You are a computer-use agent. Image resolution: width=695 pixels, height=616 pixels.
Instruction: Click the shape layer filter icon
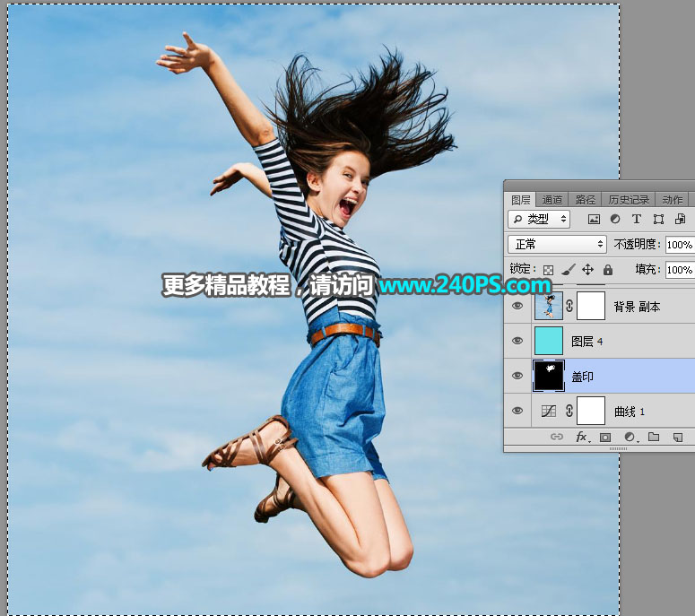coord(658,219)
